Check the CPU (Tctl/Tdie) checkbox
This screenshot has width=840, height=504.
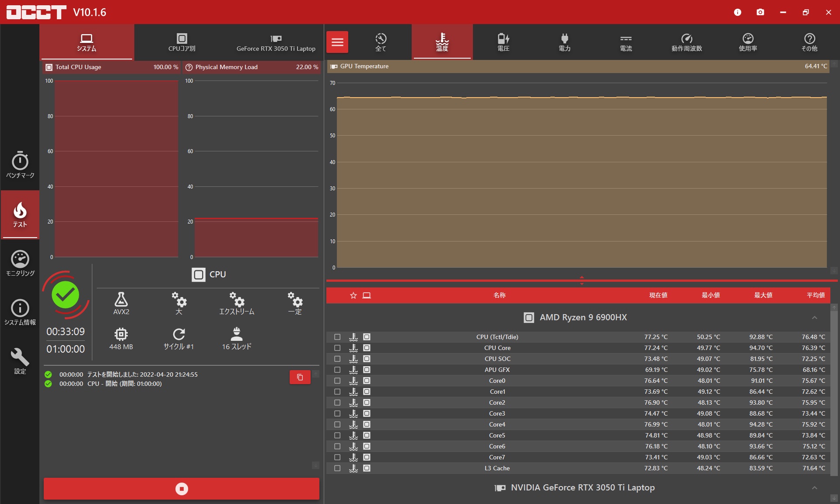click(337, 337)
